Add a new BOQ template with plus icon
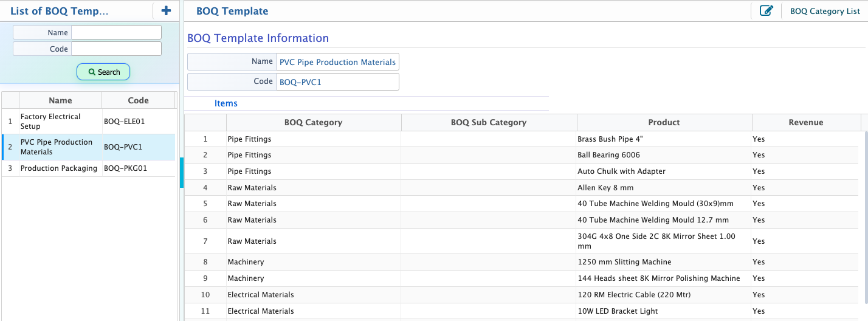The height and width of the screenshot is (321, 868). [166, 10]
